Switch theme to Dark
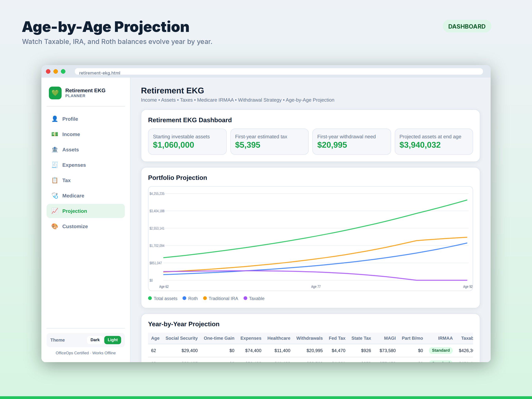 click(x=95, y=340)
